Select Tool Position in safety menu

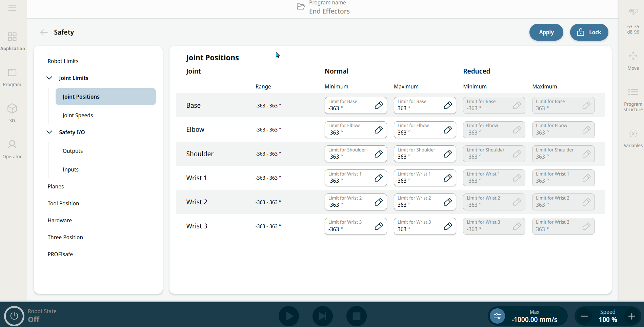pos(63,203)
